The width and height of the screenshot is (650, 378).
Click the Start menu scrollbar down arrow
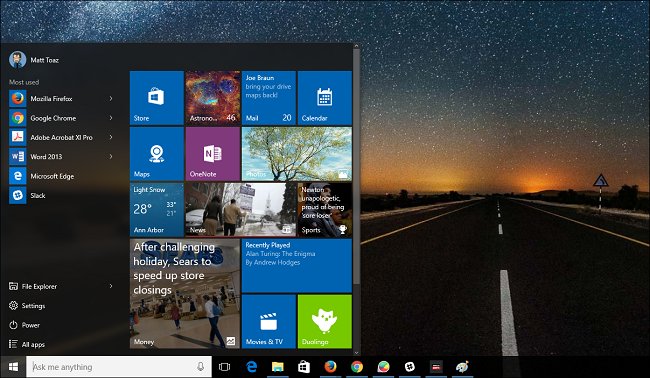coord(356,353)
